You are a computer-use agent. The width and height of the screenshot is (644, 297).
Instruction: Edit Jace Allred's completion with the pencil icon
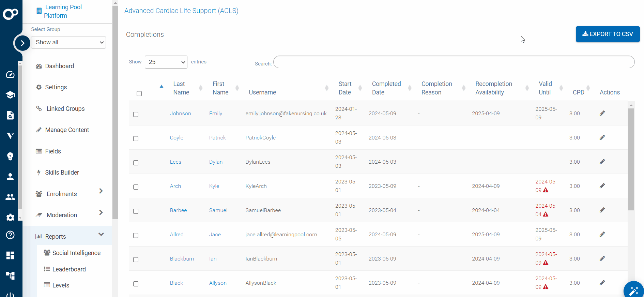click(602, 234)
